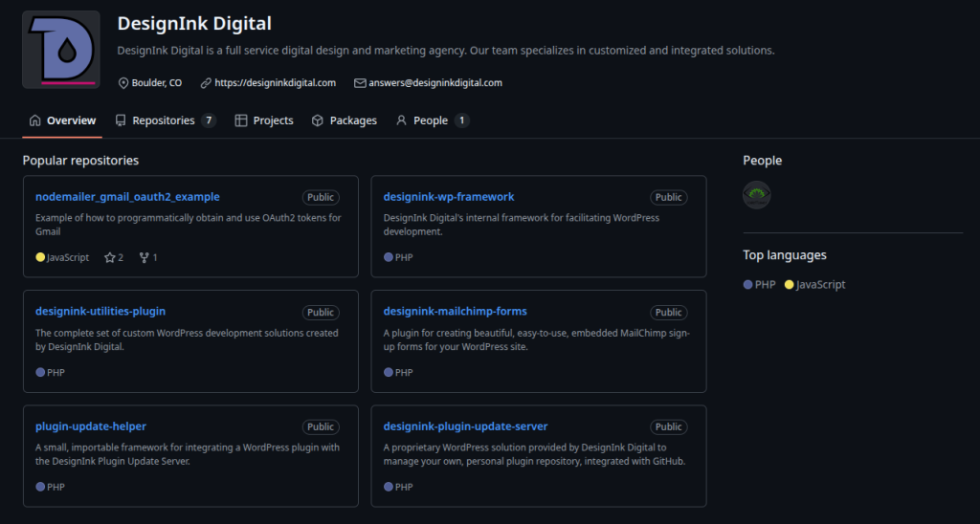This screenshot has height=524, width=980.
Task: Open the designink-utilities-plugin repository
Action: [100, 311]
